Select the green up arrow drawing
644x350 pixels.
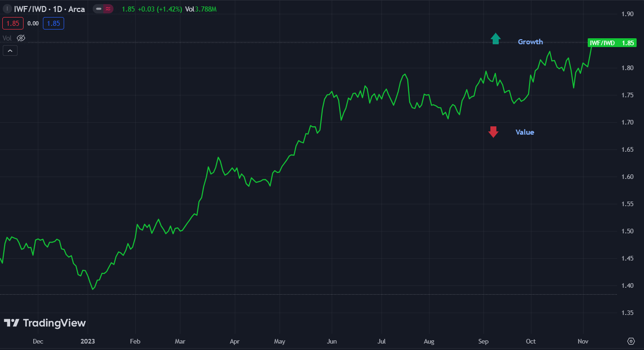(x=495, y=39)
